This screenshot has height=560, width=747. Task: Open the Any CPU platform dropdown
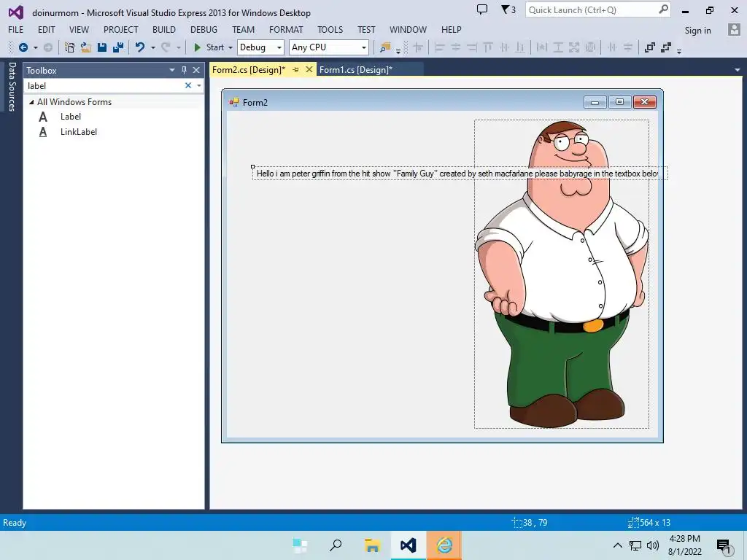pyautogui.click(x=364, y=47)
